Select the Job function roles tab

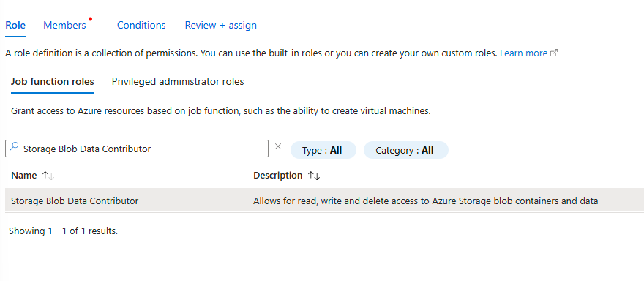[53, 81]
